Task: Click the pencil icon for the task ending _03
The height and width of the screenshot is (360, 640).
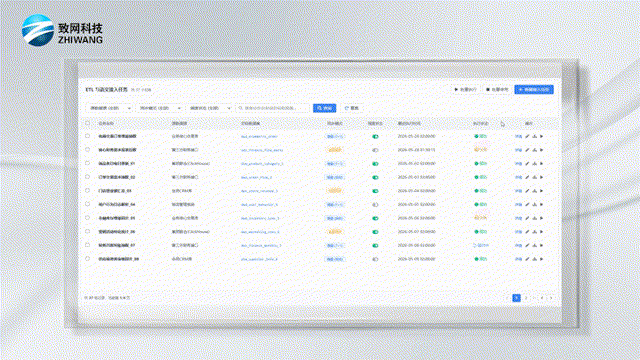Action: (x=527, y=191)
